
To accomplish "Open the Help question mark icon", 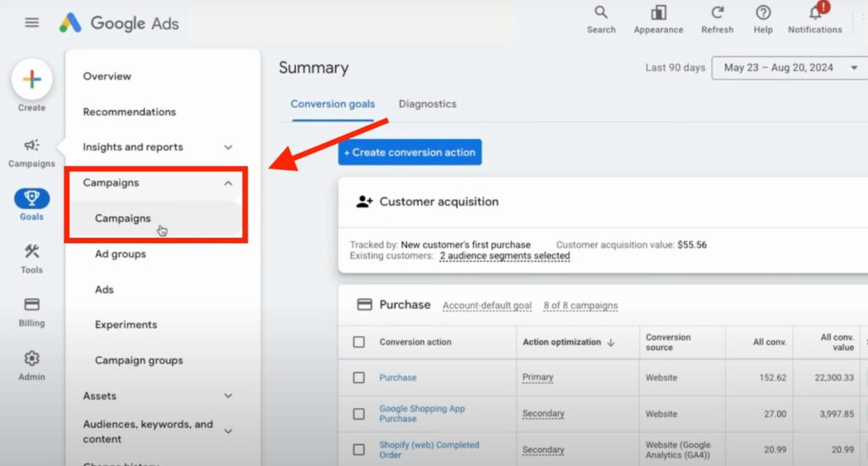I will coord(763,13).
